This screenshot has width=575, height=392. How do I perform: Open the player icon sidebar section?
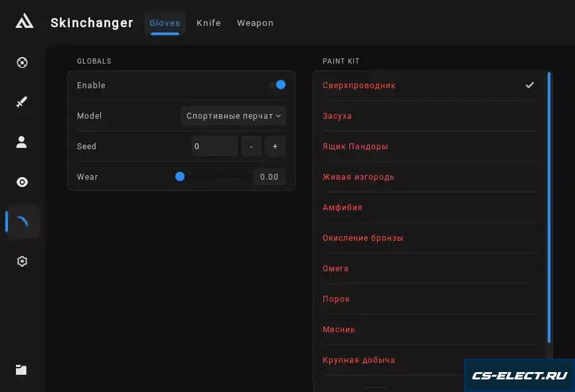pyautogui.click(x=22, y=142)
